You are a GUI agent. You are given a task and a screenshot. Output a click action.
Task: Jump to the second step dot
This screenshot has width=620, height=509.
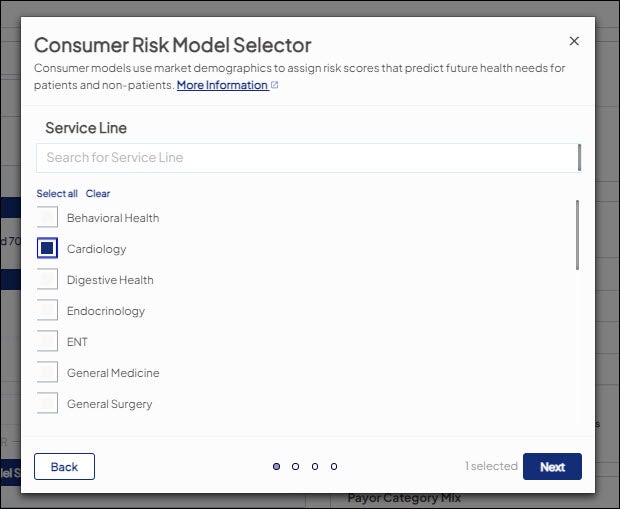(296, 466)
